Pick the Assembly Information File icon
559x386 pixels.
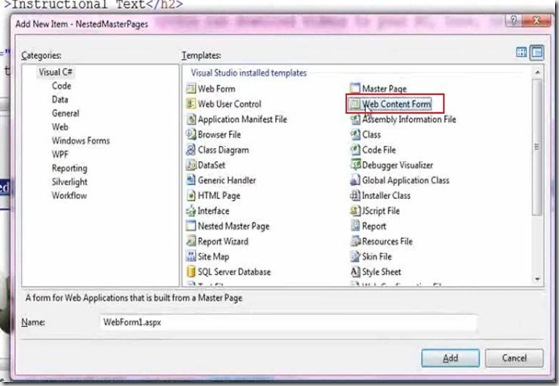point(355,119)
